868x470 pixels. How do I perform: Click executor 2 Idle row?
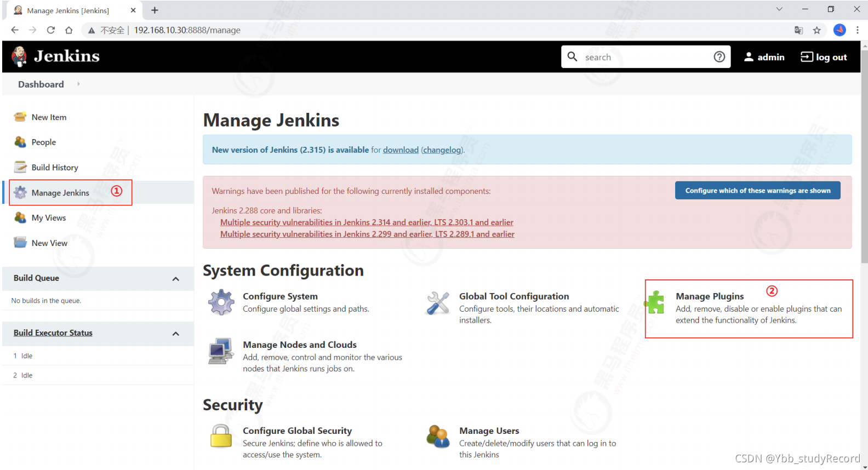coord(98,375)
